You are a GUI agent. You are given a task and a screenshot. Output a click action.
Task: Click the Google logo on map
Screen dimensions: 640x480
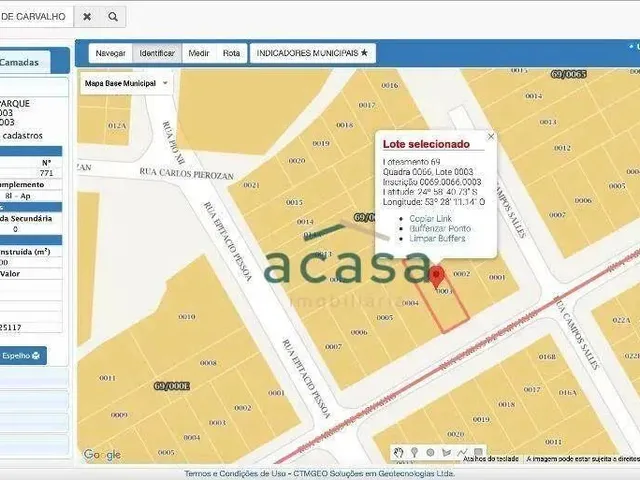click(x=102, y=454)
